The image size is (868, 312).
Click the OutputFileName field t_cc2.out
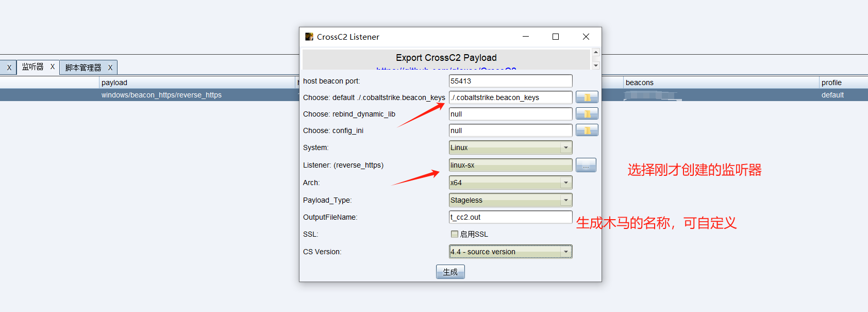coord(511,217)
